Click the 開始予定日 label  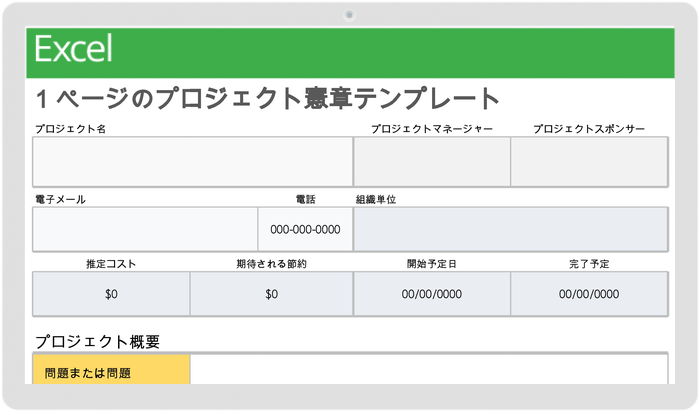[432, 264]
